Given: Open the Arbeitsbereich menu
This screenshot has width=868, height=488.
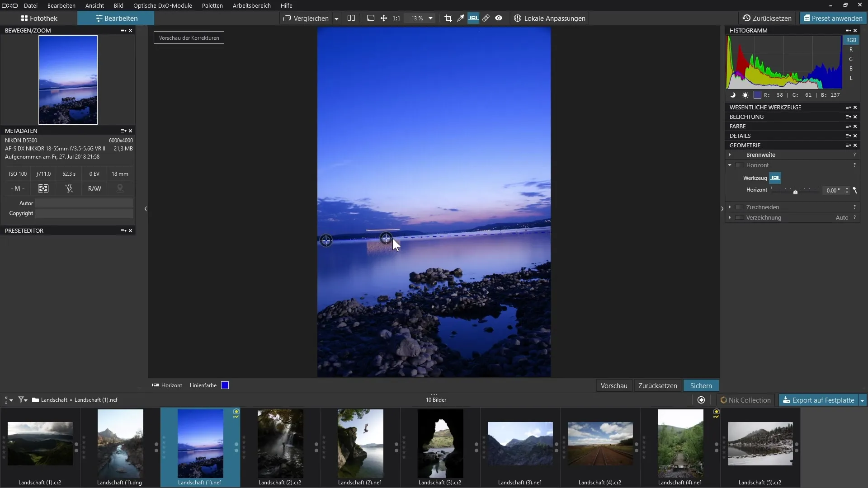Looking at the screenshot, I should 252,5.
